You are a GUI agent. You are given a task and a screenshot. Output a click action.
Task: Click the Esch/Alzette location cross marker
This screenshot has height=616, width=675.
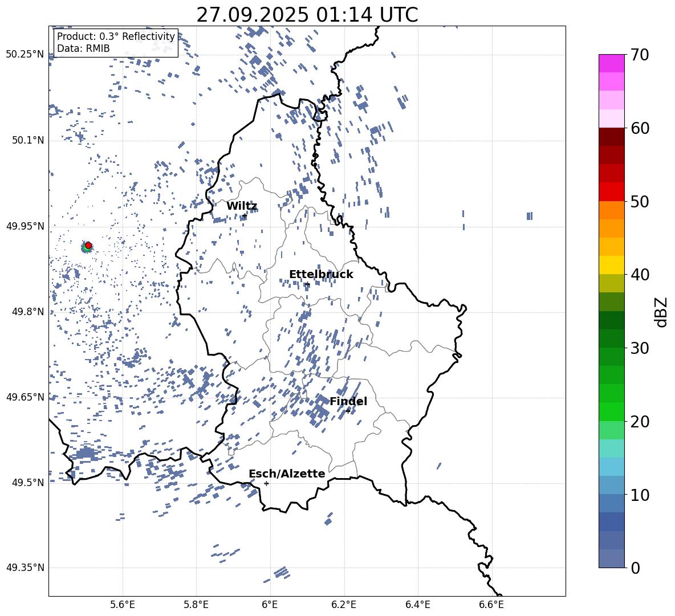[266, 483]
